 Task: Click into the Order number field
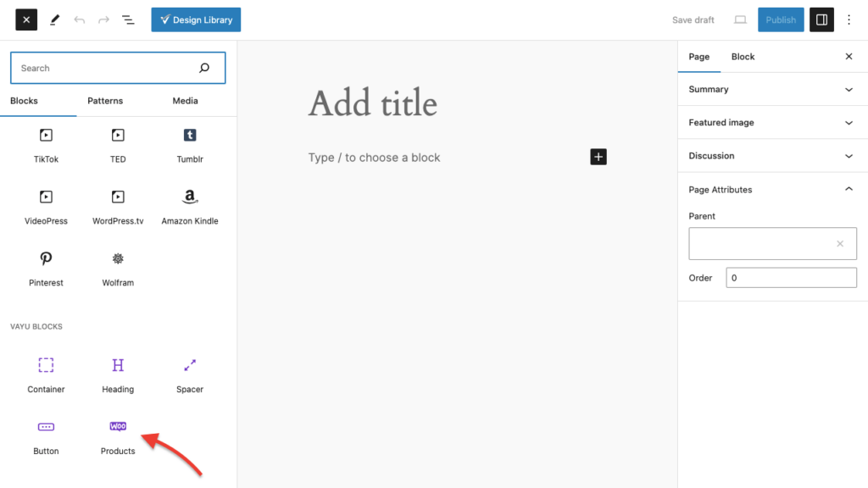tap(791, 278)
